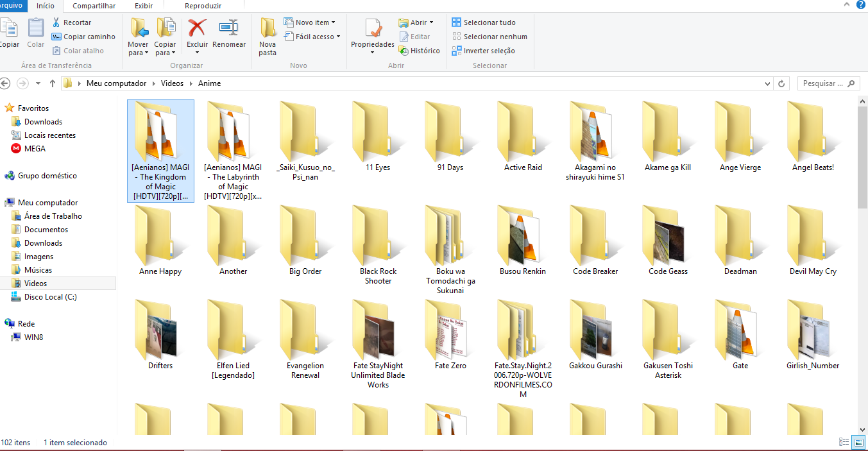Open the Propriedades icon in ribbon
This screenshot has height=451, width=868.
pyautogui.click(x=372, y=29)
